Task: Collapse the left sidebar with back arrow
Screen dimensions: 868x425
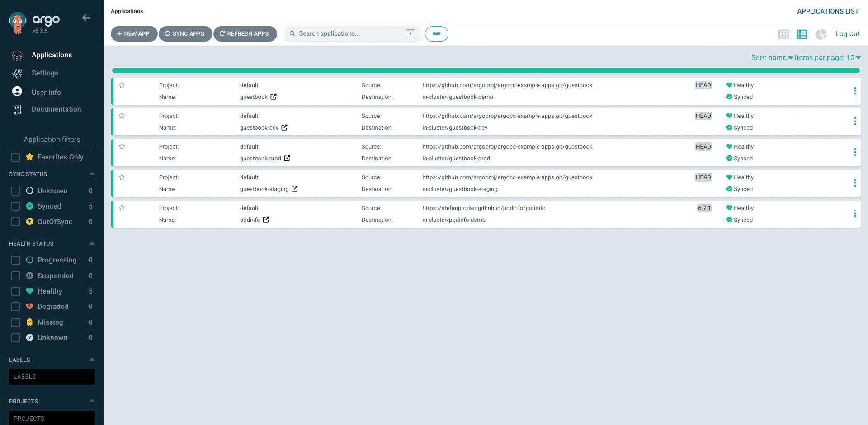Action: (x=86, y=18)
